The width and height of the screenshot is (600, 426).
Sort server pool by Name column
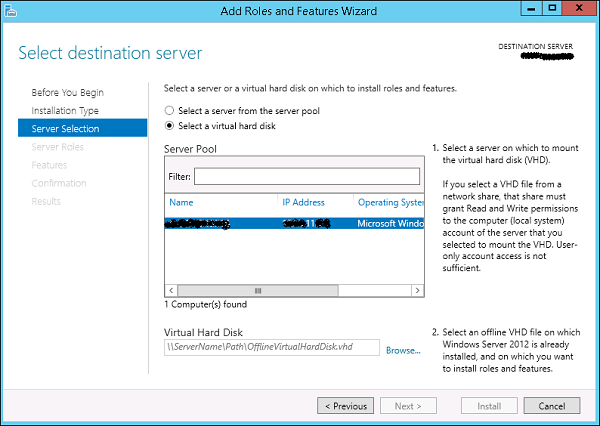181,202
